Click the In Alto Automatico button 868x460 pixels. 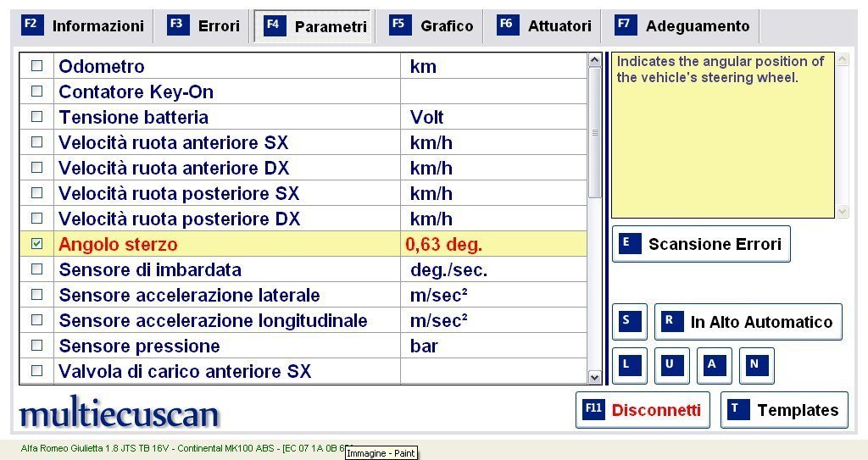coord(748,322)
